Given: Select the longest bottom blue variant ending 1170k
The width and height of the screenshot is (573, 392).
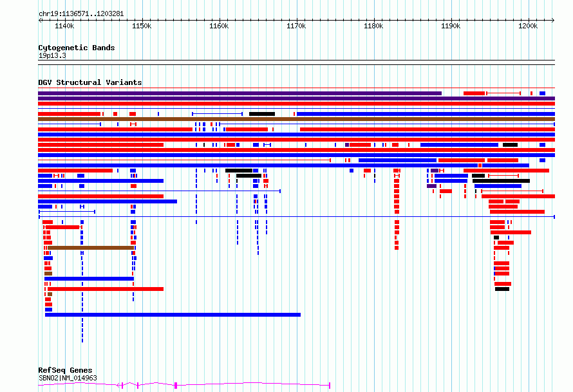Looking at the screenshot, I should 173,315.
